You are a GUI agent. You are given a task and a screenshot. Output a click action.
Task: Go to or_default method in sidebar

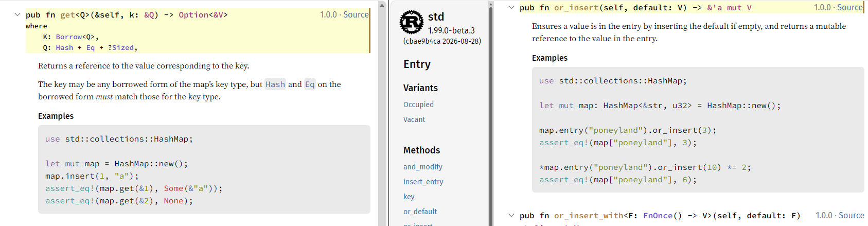[x=420, y=212]
